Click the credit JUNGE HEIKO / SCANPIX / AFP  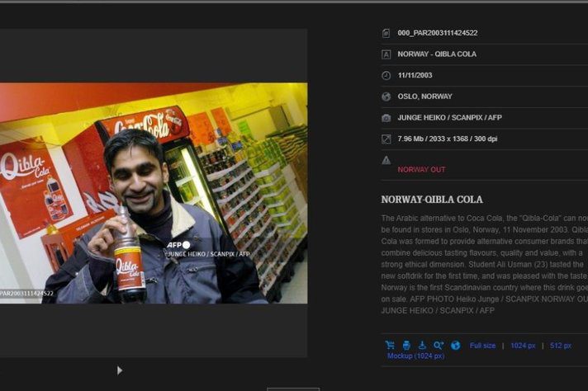(x=449, y=118)
